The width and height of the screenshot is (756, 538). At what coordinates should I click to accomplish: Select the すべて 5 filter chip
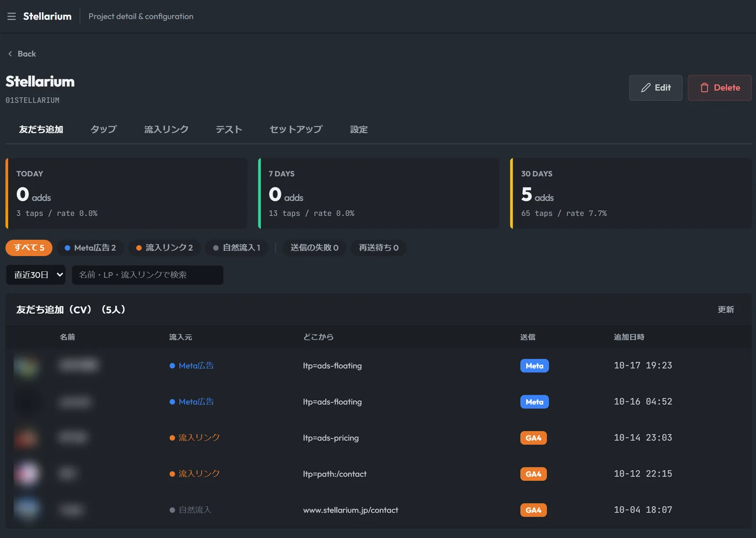tap(29, 248)
